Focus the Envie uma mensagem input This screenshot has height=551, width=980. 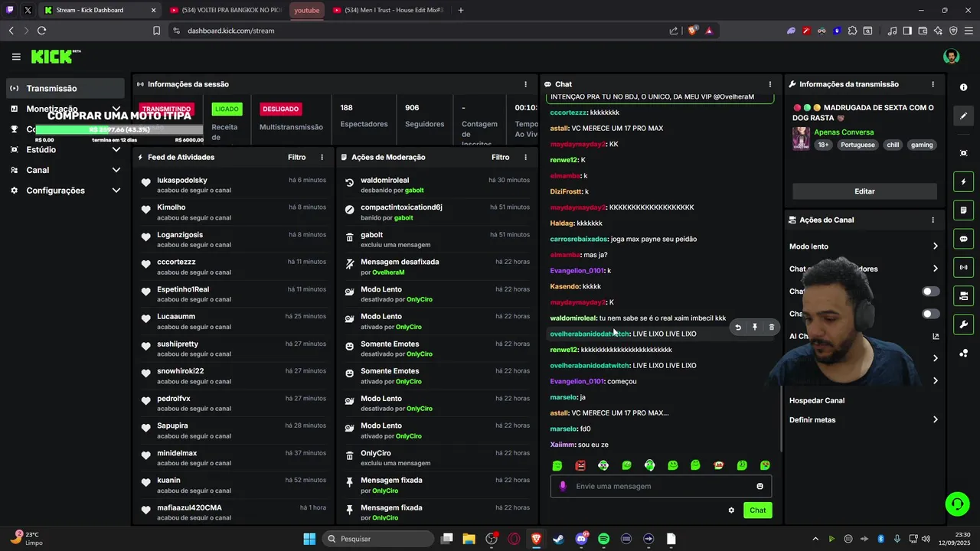(661, 486)
